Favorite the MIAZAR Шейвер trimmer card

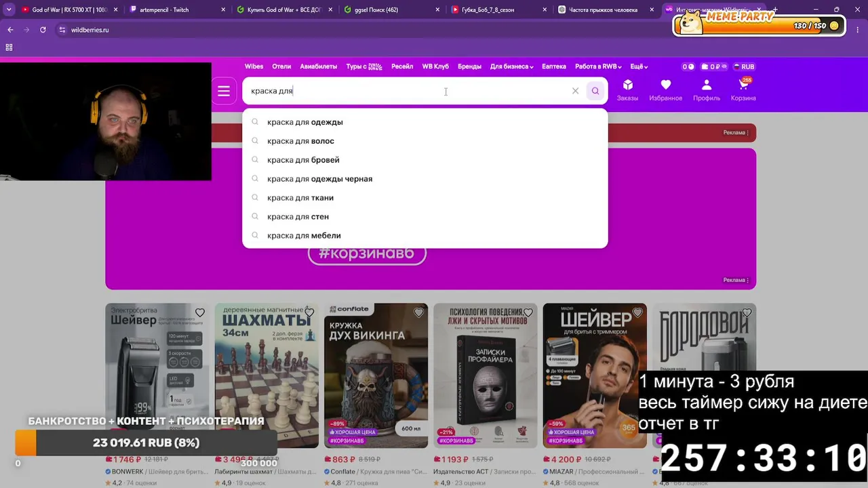[x=637, y=312]
